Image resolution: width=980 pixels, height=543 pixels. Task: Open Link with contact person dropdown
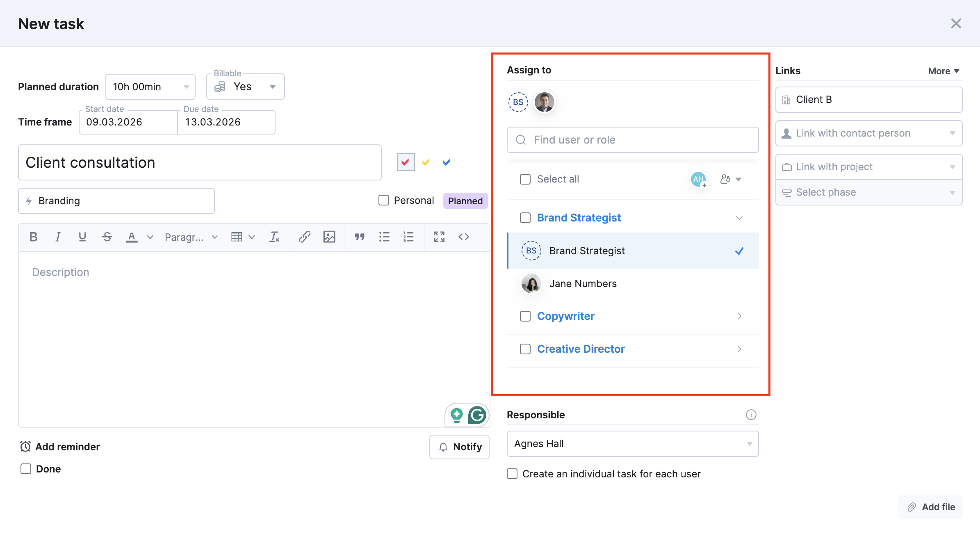869,133
